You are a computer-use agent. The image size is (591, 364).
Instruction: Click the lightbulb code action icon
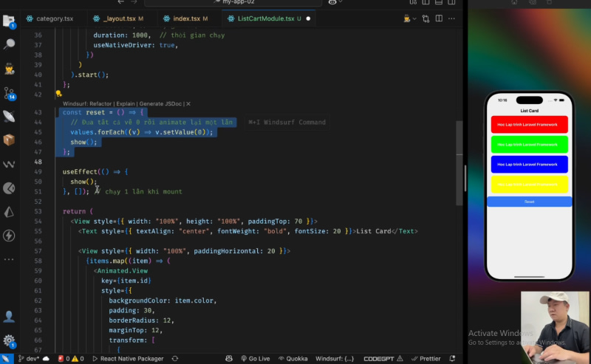click(x=58, y=95)
